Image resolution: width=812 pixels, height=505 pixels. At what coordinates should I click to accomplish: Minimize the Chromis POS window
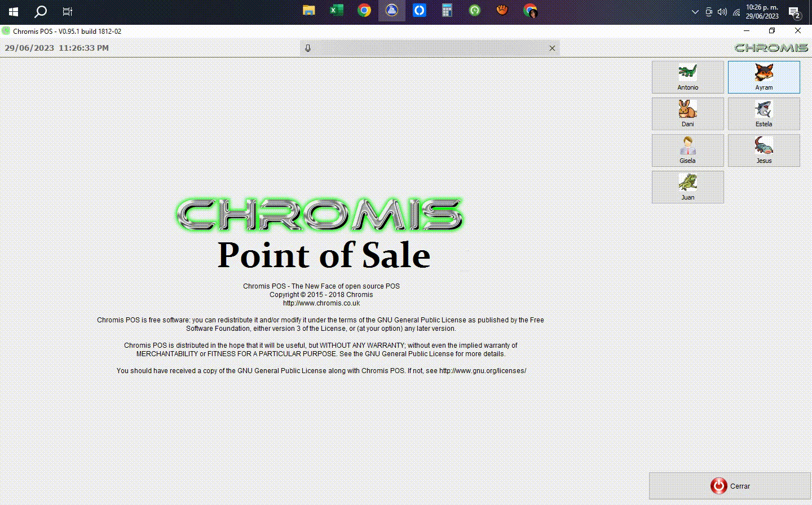[747, 31]
